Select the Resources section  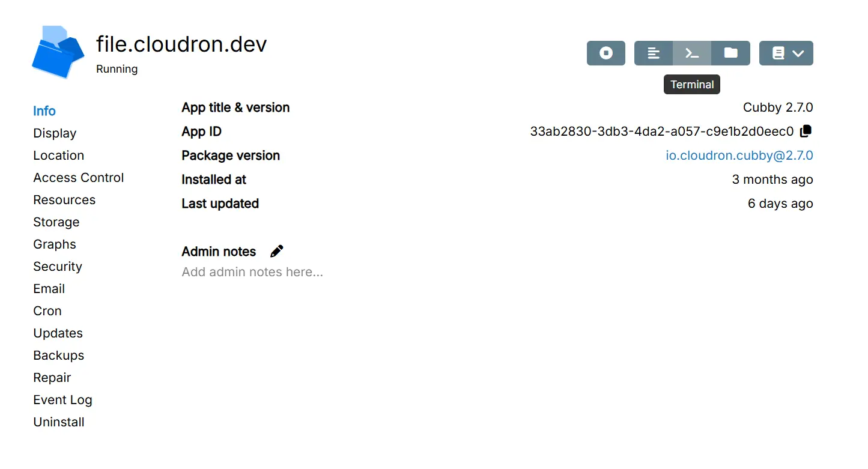(x=64, y=200)
